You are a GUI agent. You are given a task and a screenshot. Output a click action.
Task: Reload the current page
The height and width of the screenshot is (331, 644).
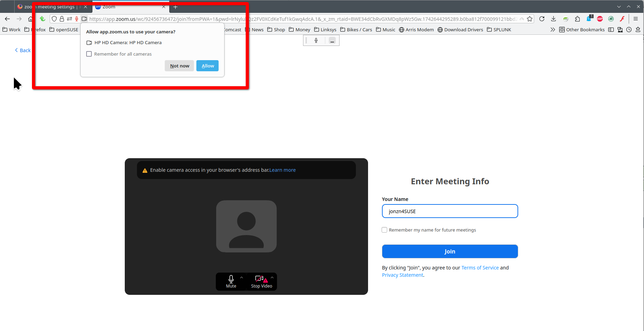pos(542,19)
